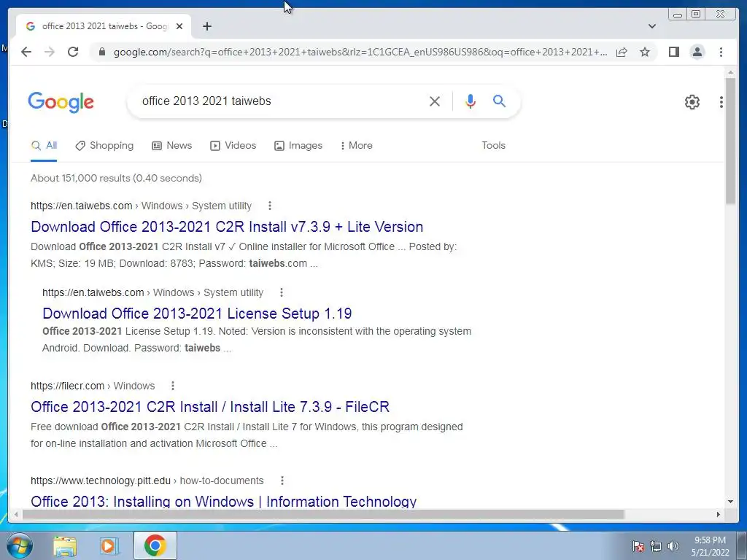Open Google options dots beside gear

pyautogui.click(x=721, y=102)
